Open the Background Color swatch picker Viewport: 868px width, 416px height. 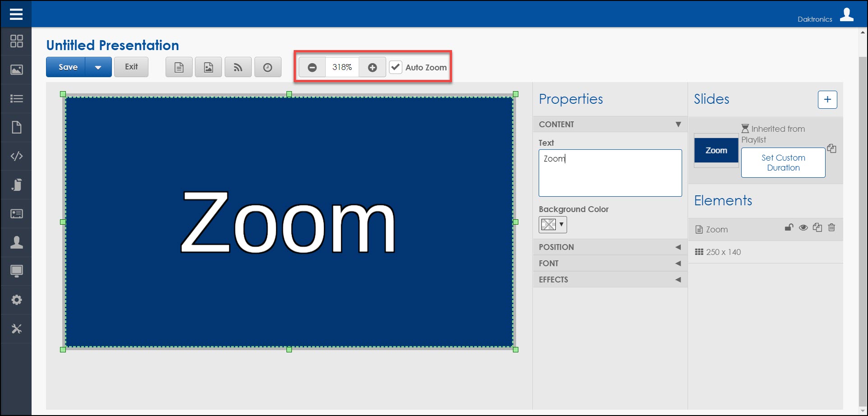552,224
